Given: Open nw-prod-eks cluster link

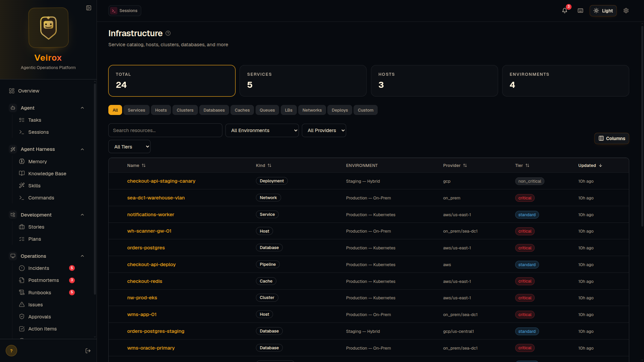Looking at the screenshot, I should click(x=142, y=298).
